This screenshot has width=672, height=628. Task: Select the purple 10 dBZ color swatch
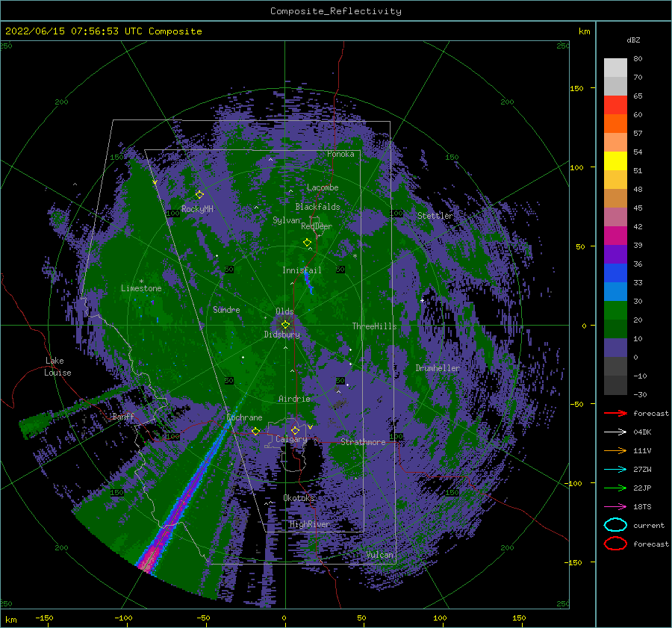tap(615, 348)
